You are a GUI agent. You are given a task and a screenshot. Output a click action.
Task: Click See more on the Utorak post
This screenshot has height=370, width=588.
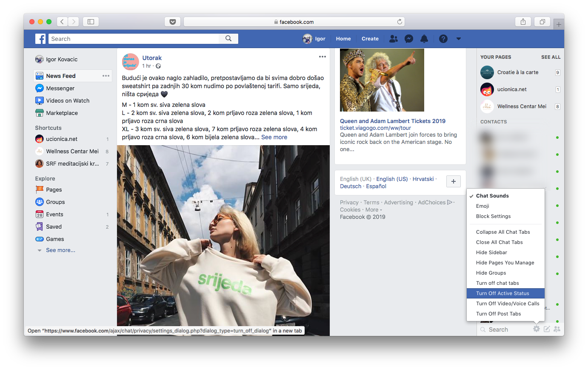[274, 137]
